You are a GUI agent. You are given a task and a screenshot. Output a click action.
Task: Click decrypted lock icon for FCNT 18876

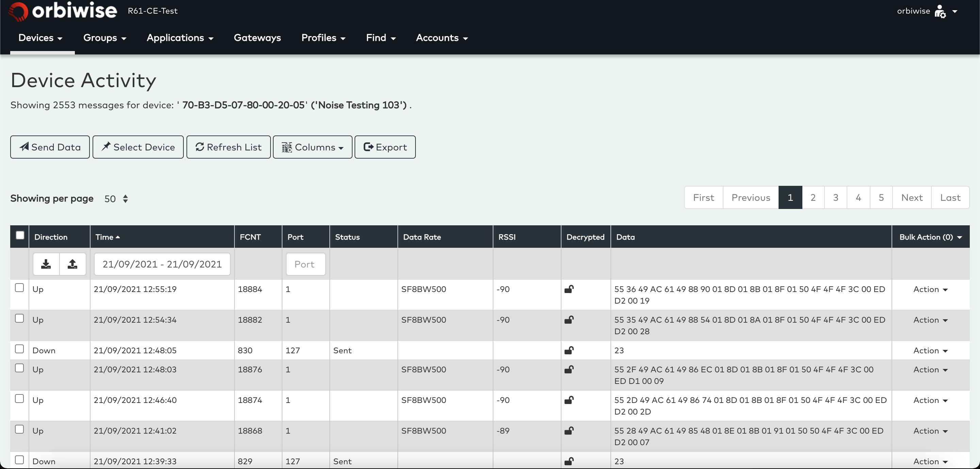pyautogui.click(x=569, y=369)
